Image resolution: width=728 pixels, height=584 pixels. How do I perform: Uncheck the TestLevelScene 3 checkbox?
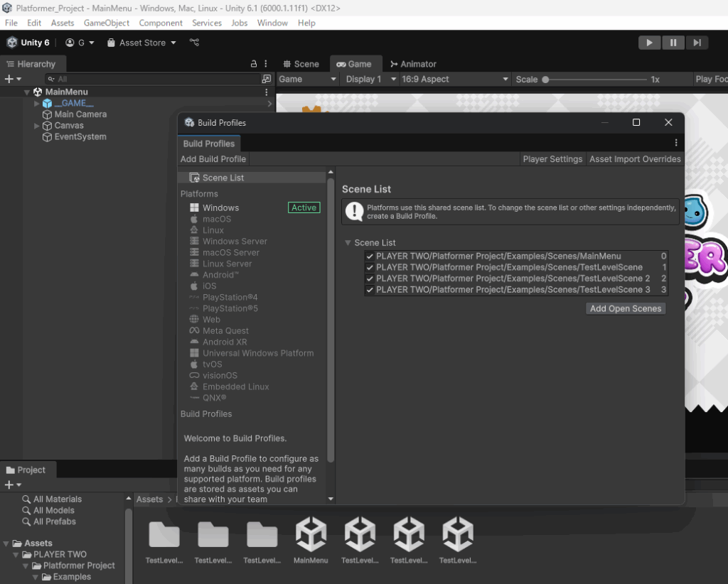coord(370,290)
